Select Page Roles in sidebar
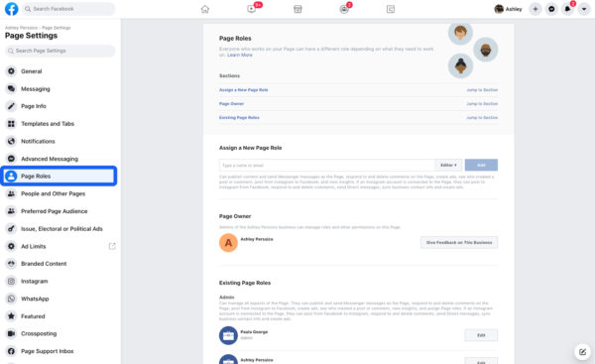The width and height of the screenshot is (595, 364). click(59, 177)
